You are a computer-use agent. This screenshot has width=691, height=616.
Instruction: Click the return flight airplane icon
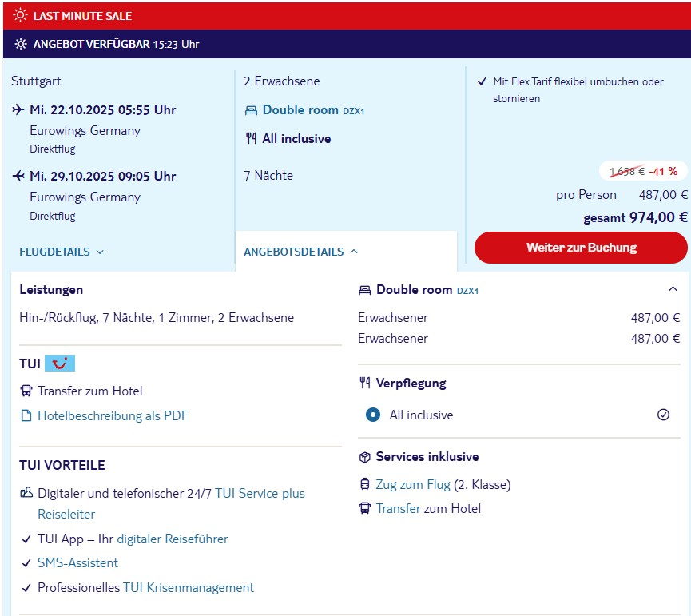(18, 176)
